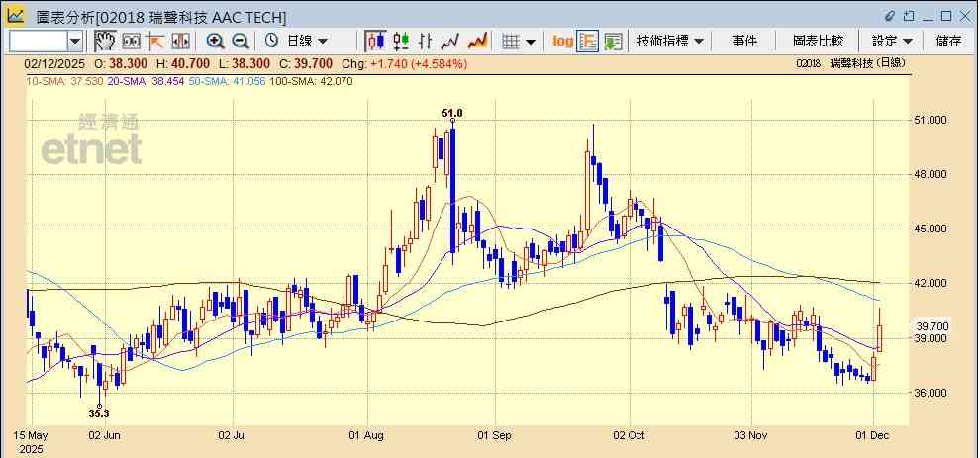Click the 事件 button

click(744, 41)
